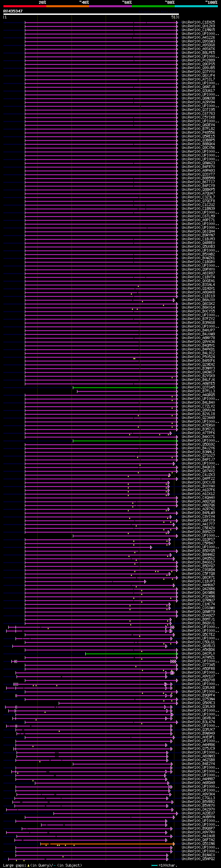The width and height of the screenshot is (221, 868).
Task: Click the UniRef100_A1CK12 label
Action: 198,494
